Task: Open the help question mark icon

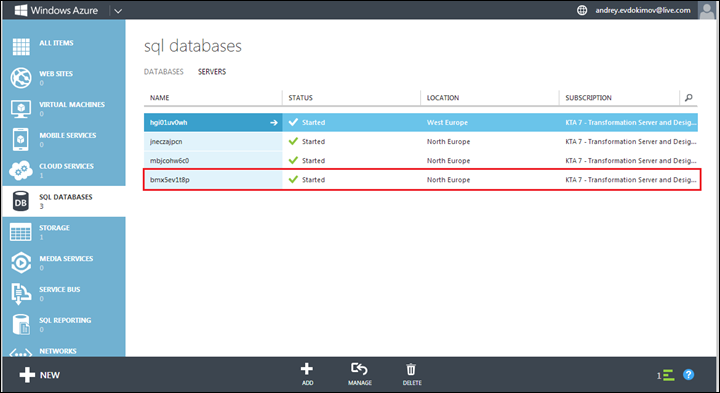Action: [688, 375]
